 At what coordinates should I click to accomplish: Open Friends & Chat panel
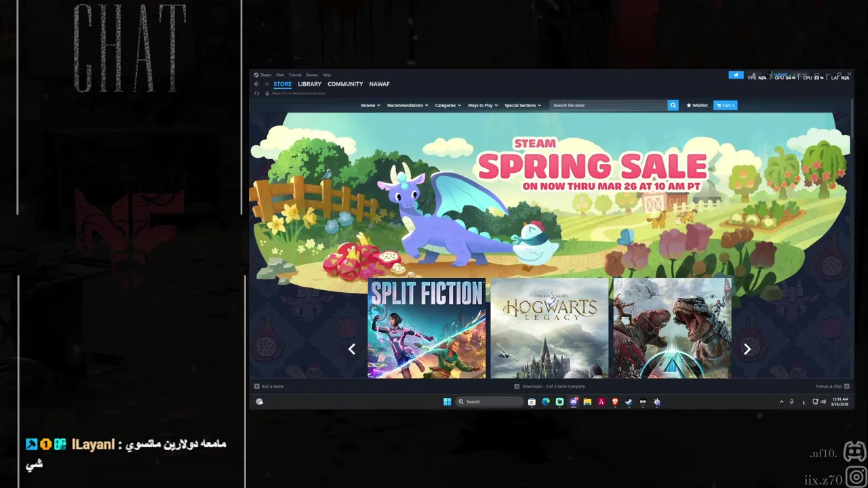coord(832,386)
